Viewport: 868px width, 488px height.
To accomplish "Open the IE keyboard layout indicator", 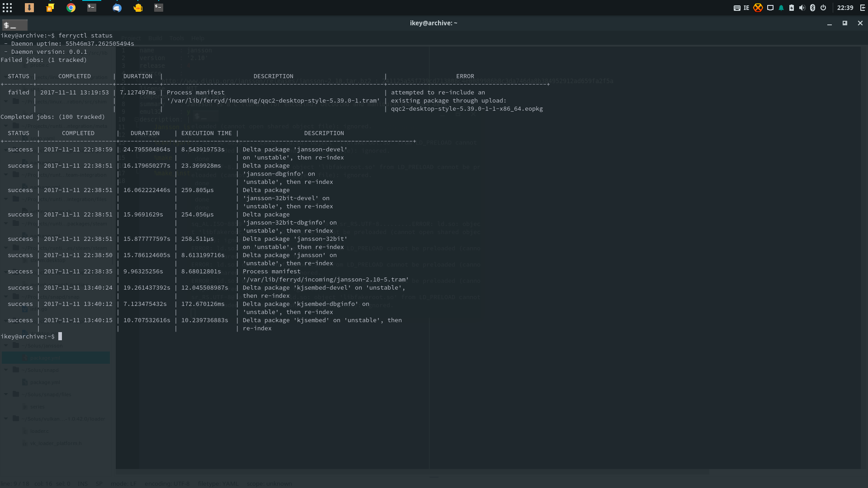I will (x=746, y=8).
